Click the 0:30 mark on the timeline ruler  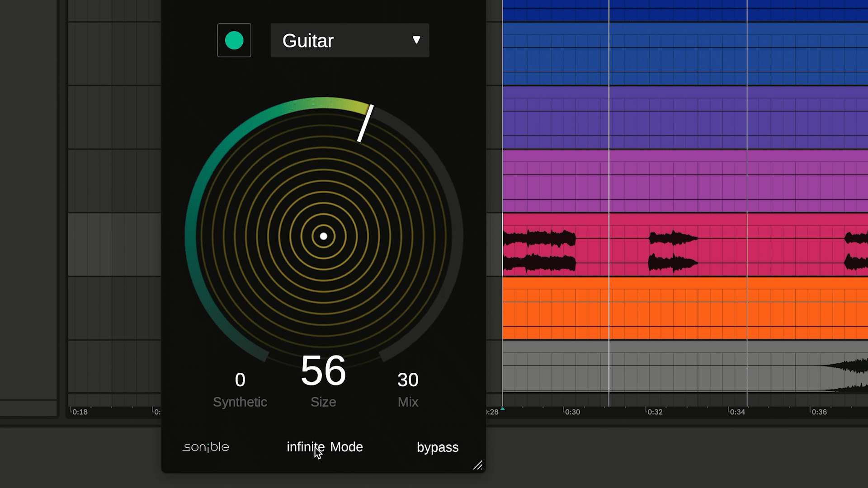pyautogui.click(x=572, y=412)
